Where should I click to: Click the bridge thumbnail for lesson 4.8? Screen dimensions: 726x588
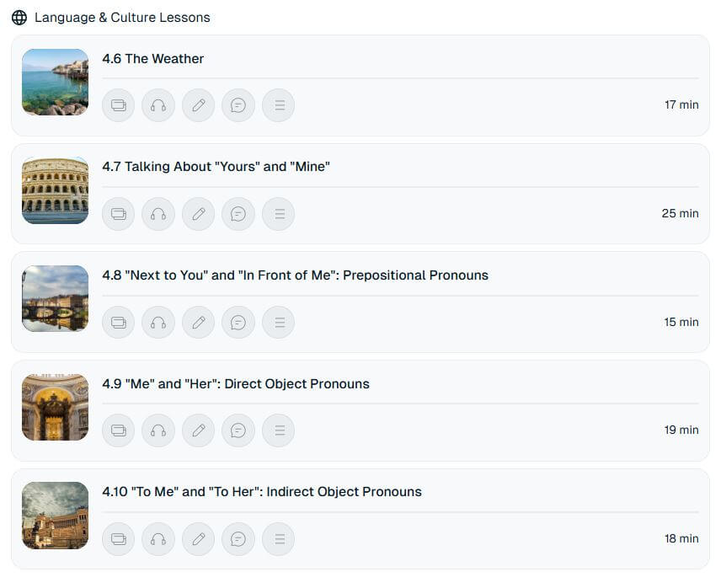(x=55, y=298)
